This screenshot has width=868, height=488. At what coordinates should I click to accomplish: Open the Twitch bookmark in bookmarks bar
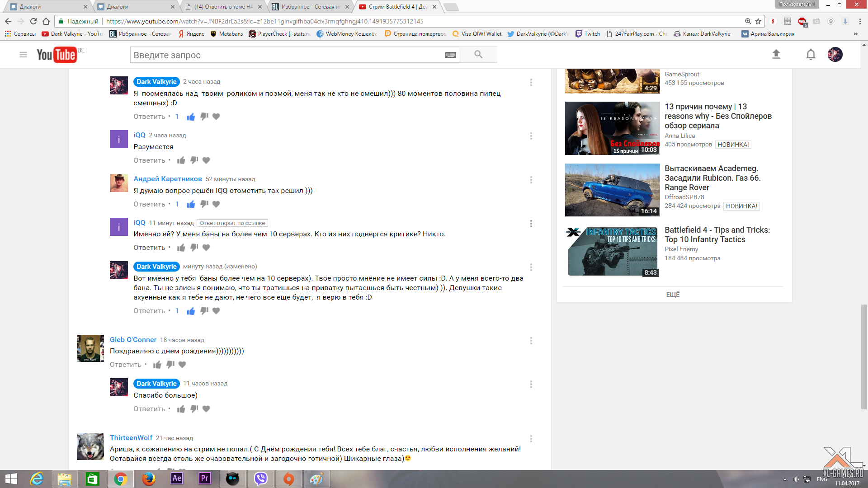point(588,34)
